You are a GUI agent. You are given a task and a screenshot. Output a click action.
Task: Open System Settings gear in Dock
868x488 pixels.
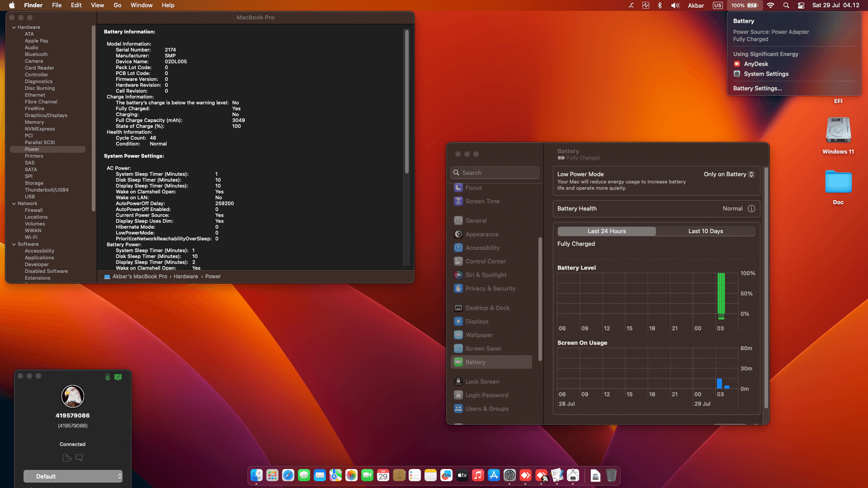point(509,475)
